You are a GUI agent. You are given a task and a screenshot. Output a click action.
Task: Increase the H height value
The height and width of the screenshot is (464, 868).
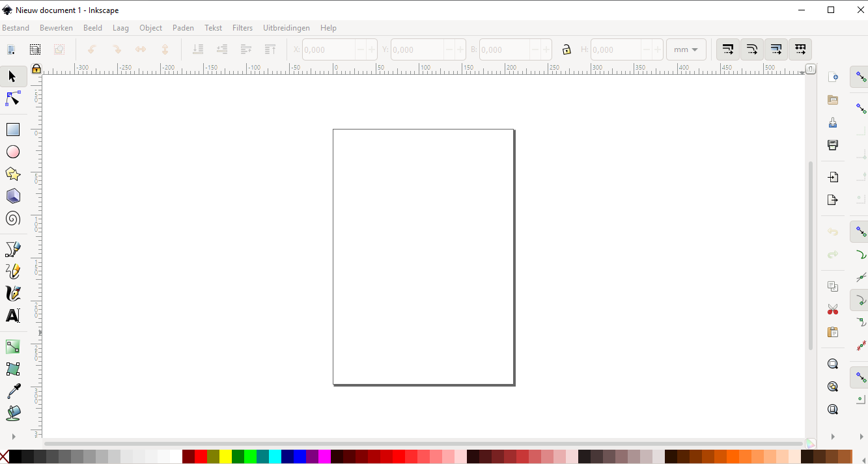658,49
